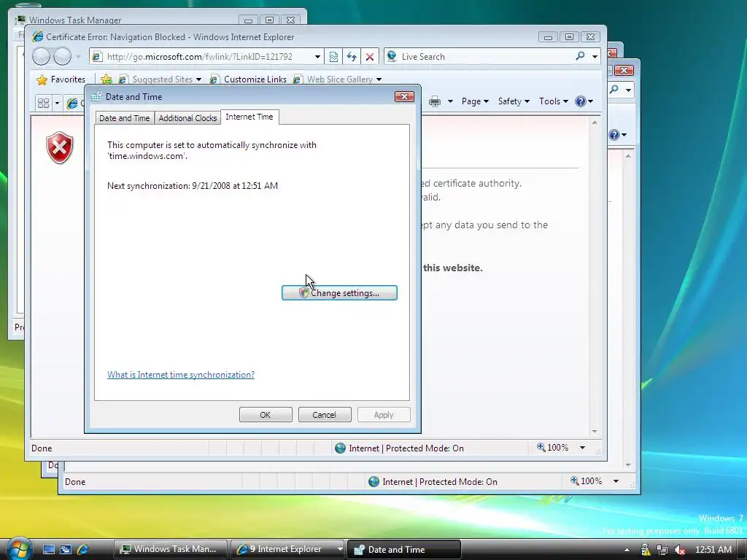Open What is Internet time synchronization link
The width and height of the screenshot is (747, 560).
click(181, 375)
